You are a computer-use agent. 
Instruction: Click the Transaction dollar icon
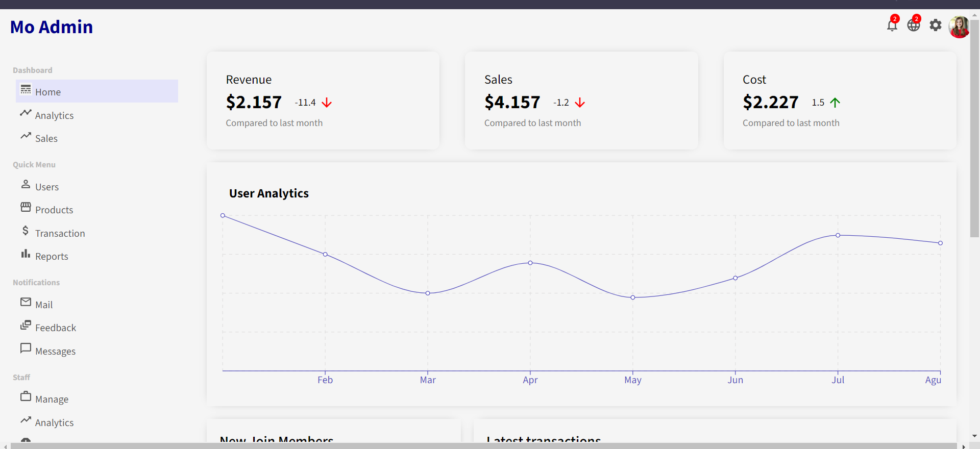(26, 231)
